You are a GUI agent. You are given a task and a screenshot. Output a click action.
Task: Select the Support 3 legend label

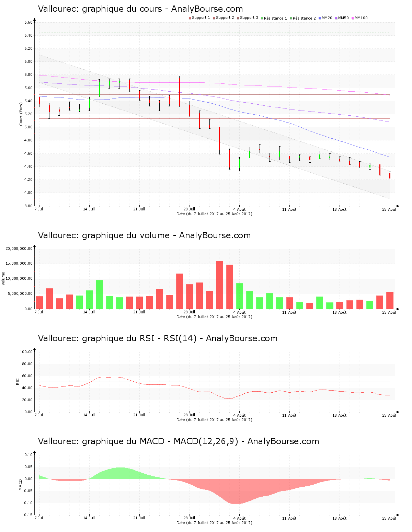tap(249, 18)
